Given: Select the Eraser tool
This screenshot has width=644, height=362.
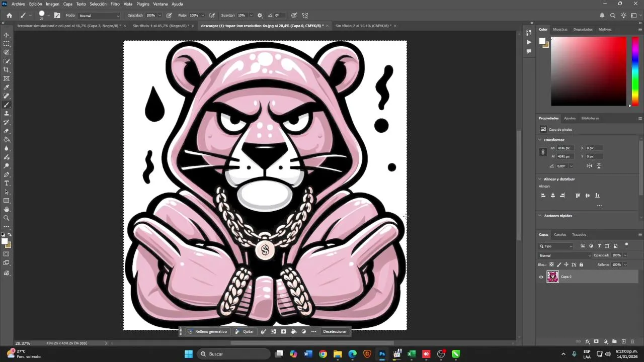Looking at the screenshot, I should pos(7,131).
